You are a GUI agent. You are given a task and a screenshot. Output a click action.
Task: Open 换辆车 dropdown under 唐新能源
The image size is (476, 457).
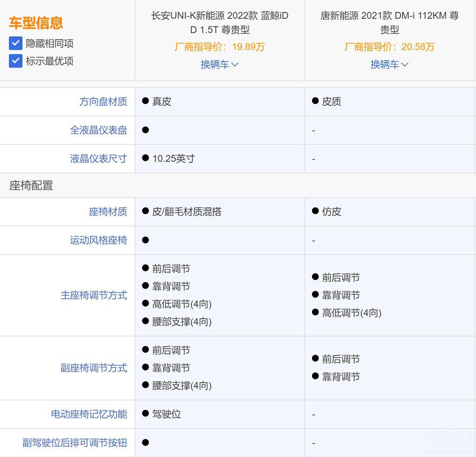[x=389, y=64]
